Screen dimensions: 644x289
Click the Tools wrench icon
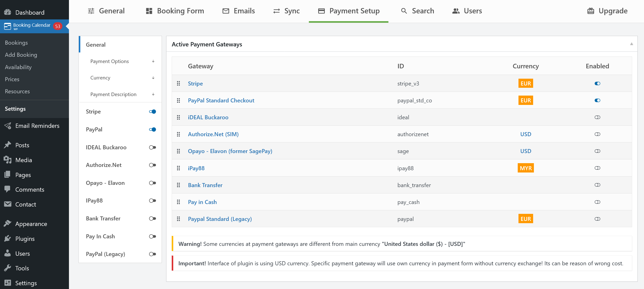click(x=8, y=268)
